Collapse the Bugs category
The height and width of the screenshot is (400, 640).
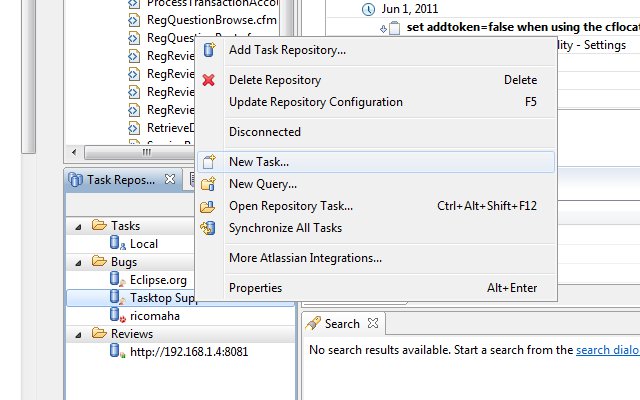[x=78, y=263]
